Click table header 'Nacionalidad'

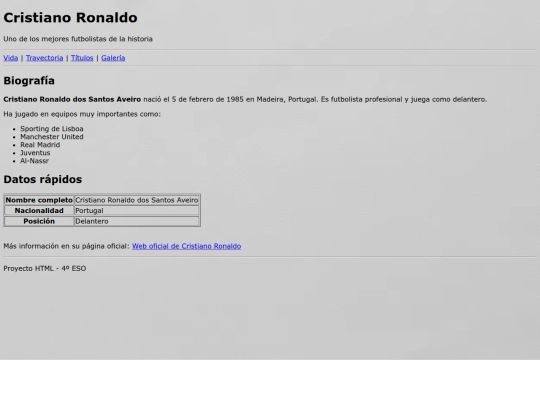point(39,210)
